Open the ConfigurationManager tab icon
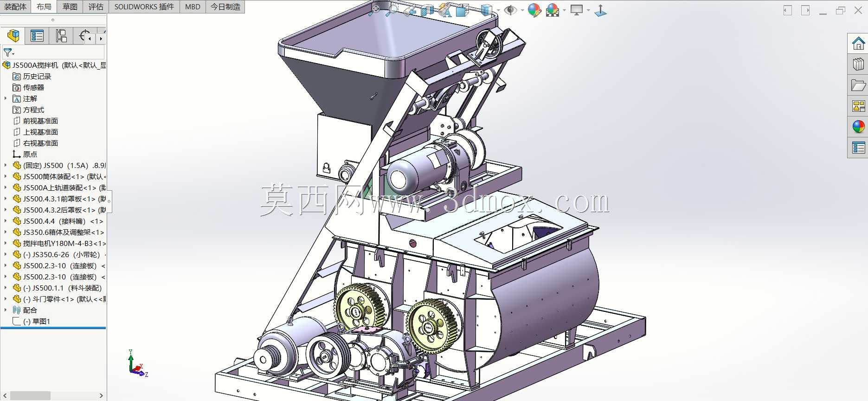 point(61,36)
